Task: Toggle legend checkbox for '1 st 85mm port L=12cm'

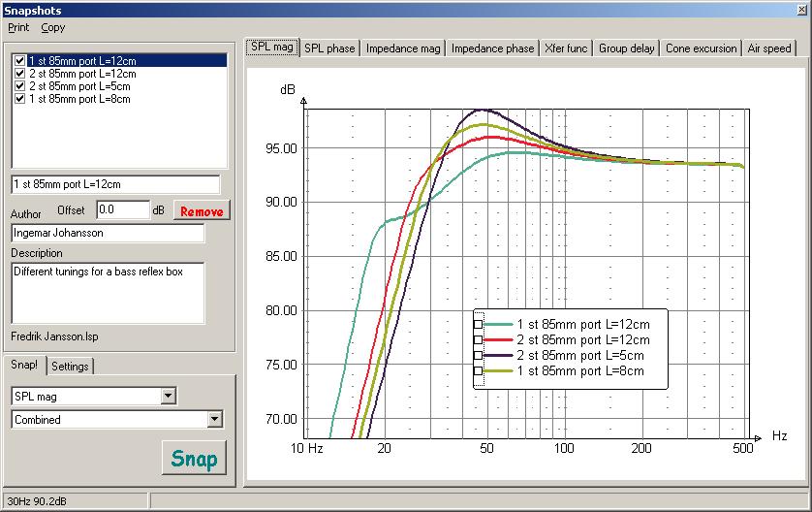Action: point(478,325)
